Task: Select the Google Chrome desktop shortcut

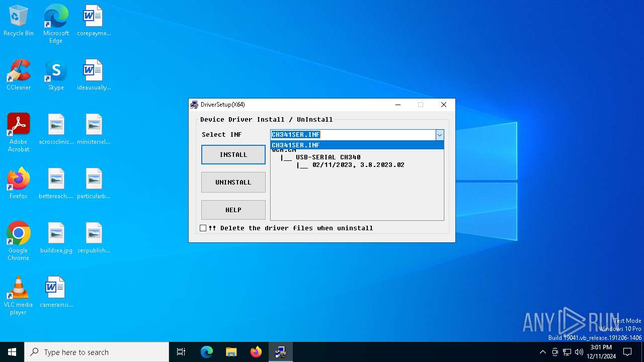Action: [19, 241]
